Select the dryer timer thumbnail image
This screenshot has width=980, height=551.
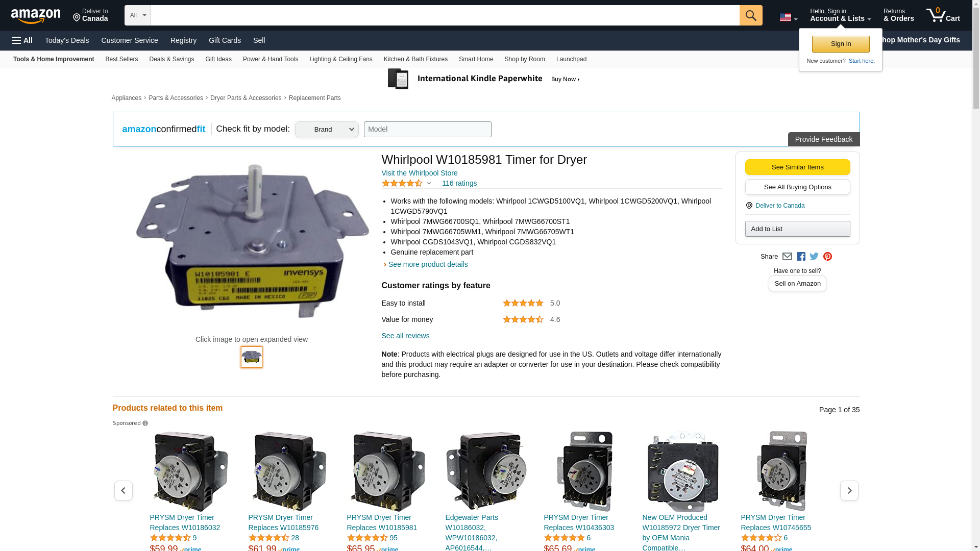pos(252,357)
